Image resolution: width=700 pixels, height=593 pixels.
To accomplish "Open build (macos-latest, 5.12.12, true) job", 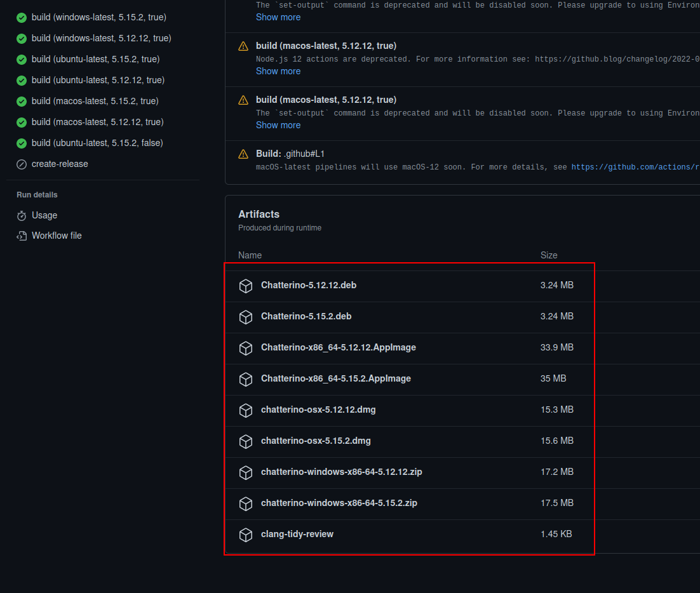I will click(98, 123).
